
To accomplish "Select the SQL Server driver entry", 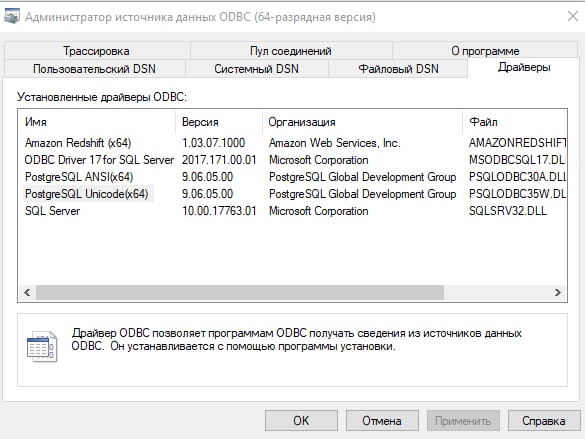I will coord(53,211).
